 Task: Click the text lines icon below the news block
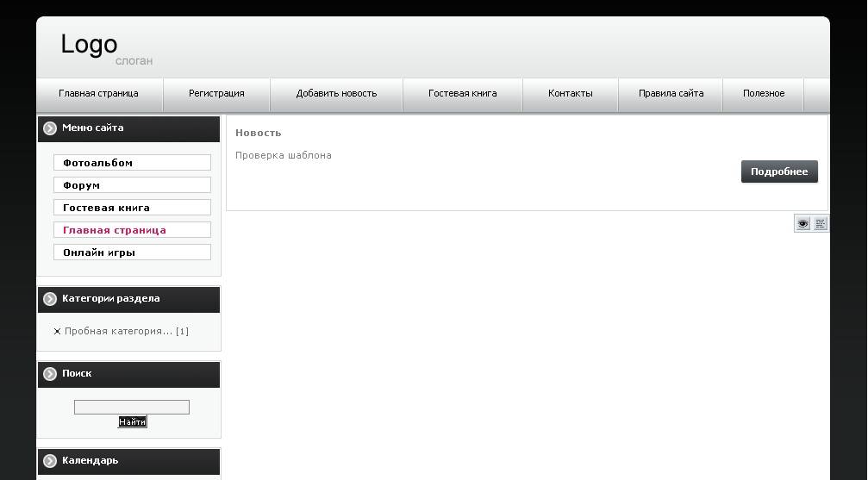pyautogui.click(x=821, y=224)
